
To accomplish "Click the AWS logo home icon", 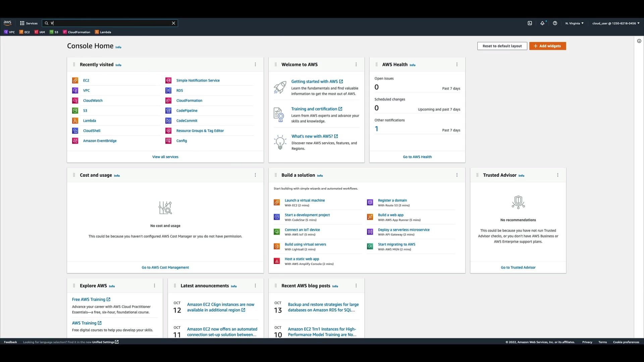I will [7, 23].
